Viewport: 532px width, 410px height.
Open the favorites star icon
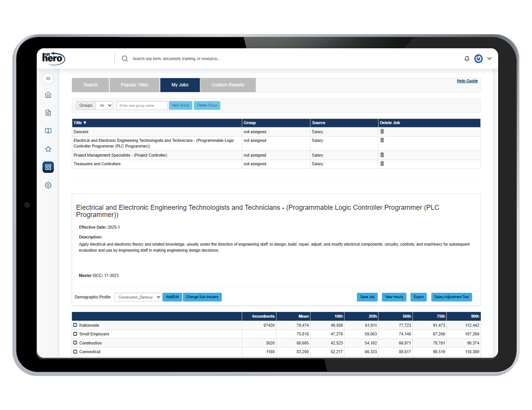coord(48,149)
